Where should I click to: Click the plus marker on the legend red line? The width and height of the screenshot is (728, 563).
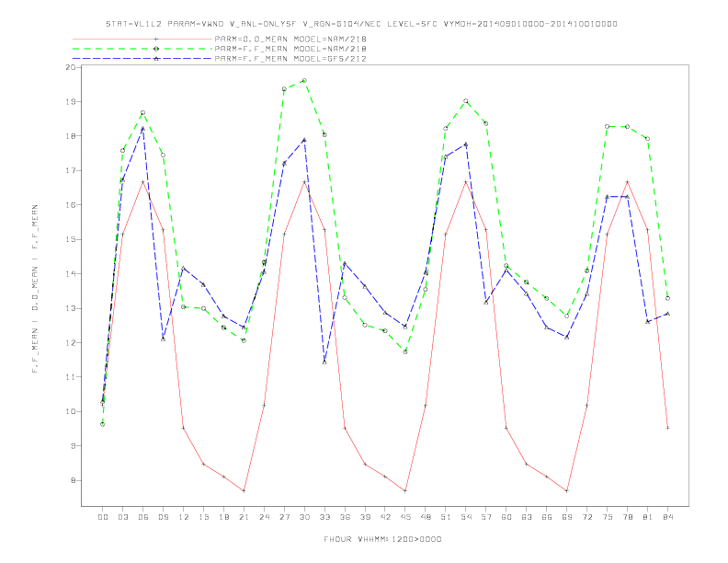click(156, 39)
